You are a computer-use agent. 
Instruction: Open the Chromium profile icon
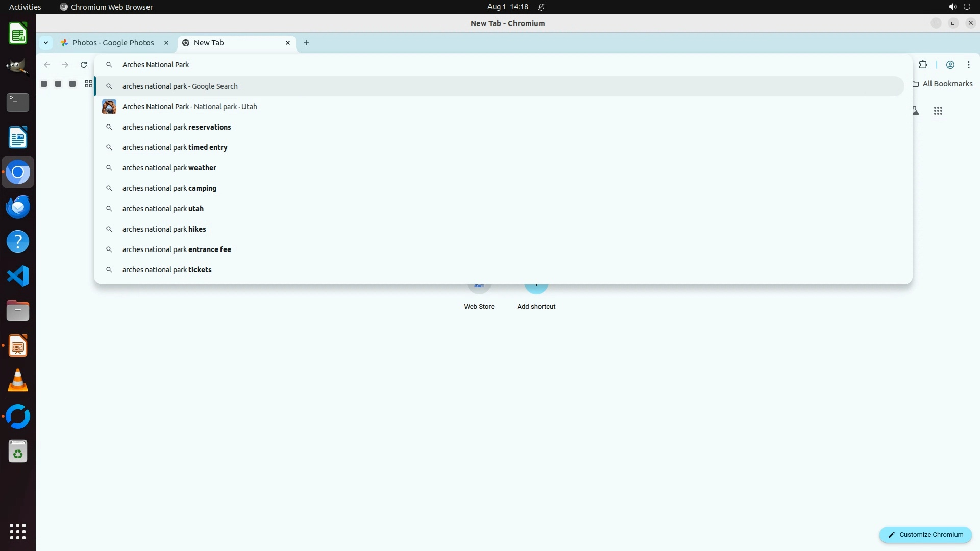click(x=950, y=65)
